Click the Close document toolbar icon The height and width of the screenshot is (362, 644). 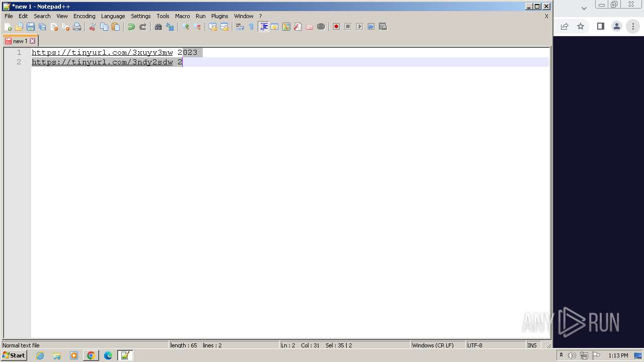pos(54,27)
